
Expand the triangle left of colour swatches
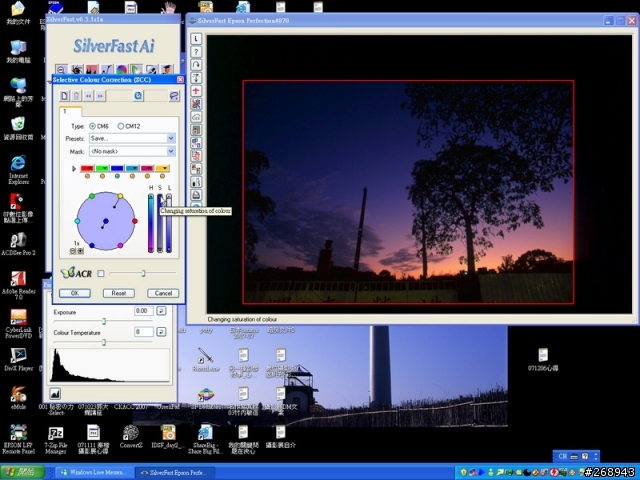point(74,169)
